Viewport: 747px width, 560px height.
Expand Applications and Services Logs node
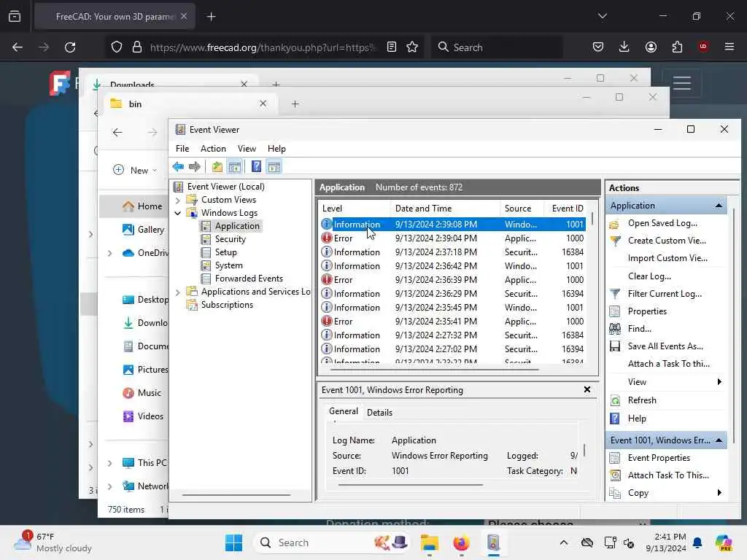click(x=178, y=292)
